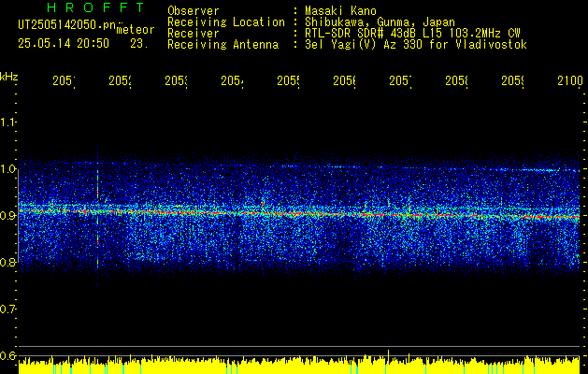The height and width of the screenshot is (374, 588).
Task: Click the Observer label
Action: [194, 10]
